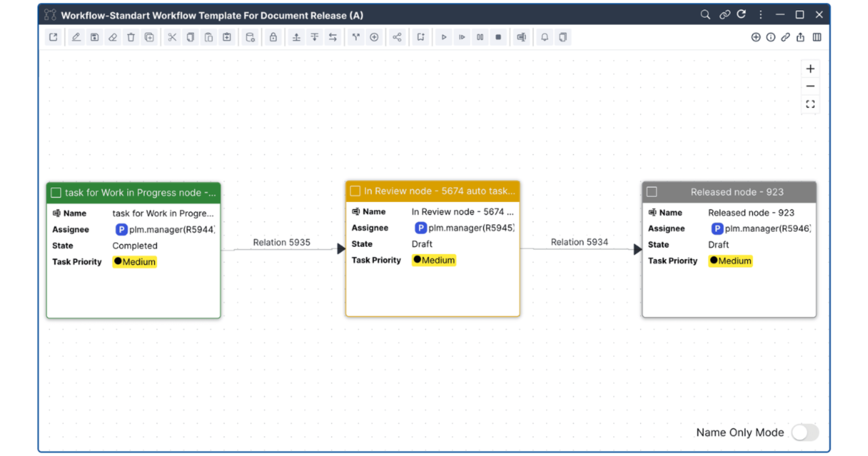Select the Eraser tool
This screenshot has width=868, height=456.
[x=113, y=37]
